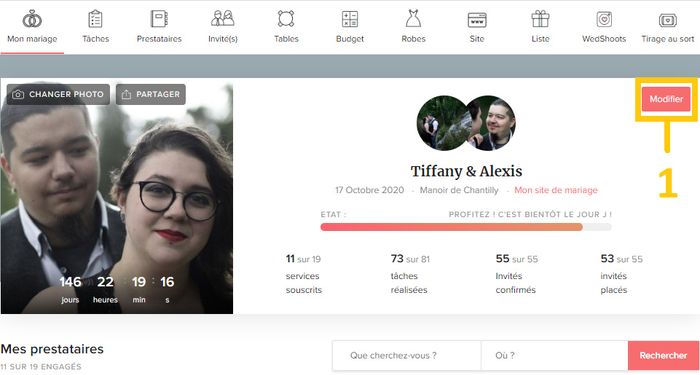Click the large couple cover photo
The width and height of the screenshot is (700, 375).
pyautogui.click(x=117, y=196)
